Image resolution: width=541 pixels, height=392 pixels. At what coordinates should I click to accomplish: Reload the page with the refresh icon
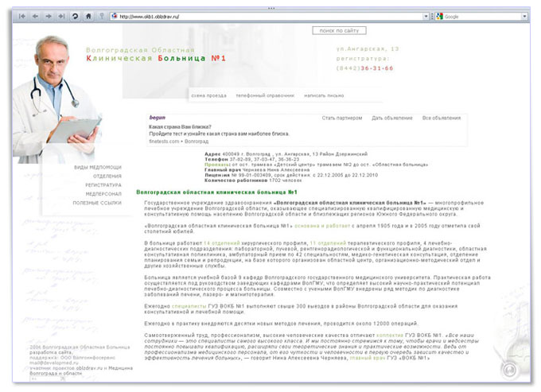75,16
